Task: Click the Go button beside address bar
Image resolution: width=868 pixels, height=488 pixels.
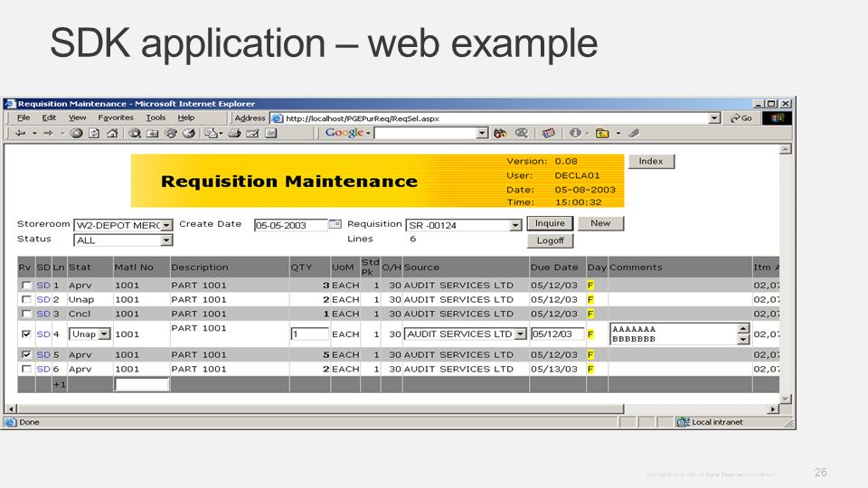Action: (741, 118)
